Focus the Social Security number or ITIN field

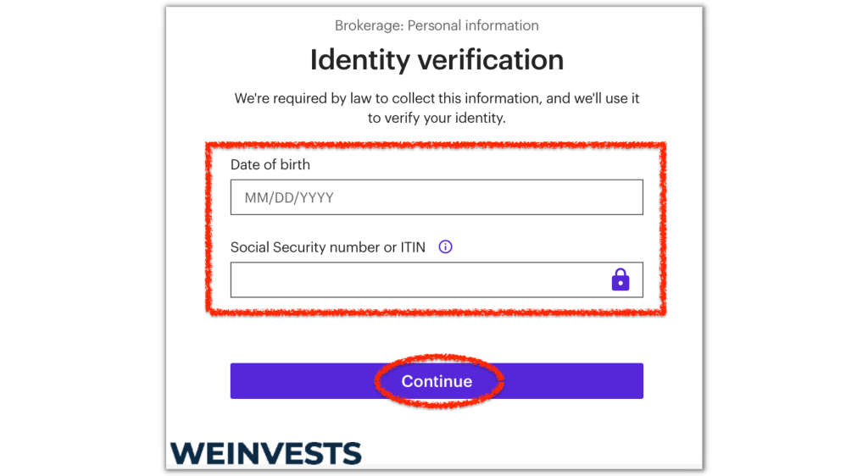(437, 280)
